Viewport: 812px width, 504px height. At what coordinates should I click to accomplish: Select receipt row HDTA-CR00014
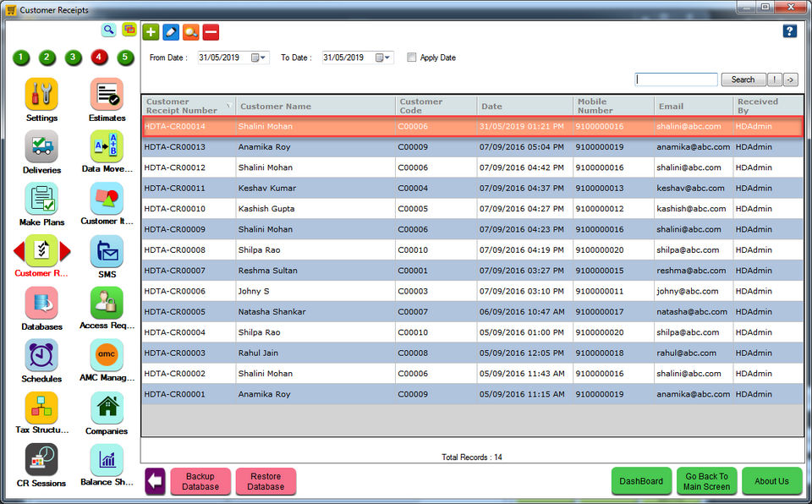coord(472,126)
